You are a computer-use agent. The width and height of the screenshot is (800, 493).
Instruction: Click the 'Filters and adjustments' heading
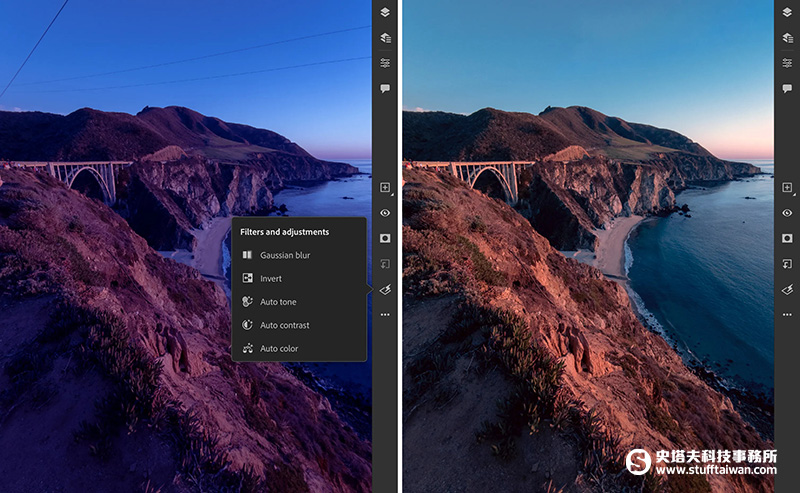285,232
